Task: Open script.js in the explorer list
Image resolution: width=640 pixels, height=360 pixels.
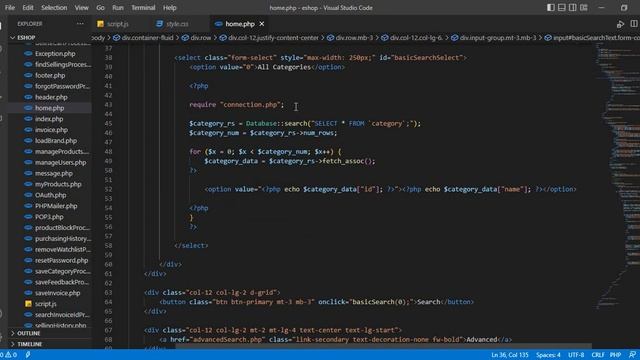Action: pos(45,304)
